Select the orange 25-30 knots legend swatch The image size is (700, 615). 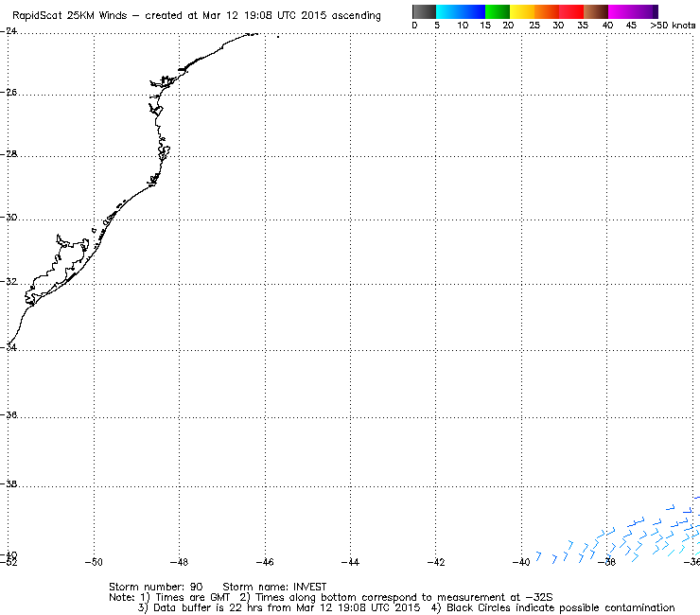pyautogui.click(x=547, y=11)
